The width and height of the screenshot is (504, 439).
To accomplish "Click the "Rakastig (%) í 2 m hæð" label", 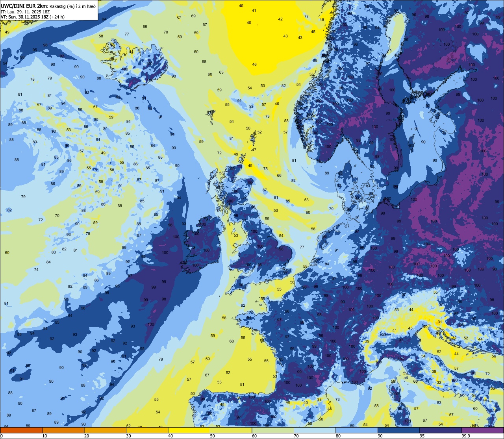I will (x=72, y=6).
